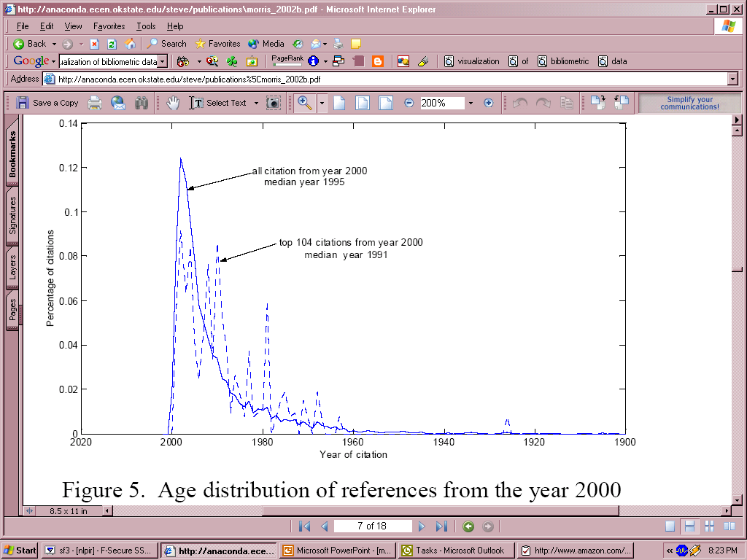The height and width of the screenshot is (560, 747).
Task: Click the page number field
Action: [372, 526]
